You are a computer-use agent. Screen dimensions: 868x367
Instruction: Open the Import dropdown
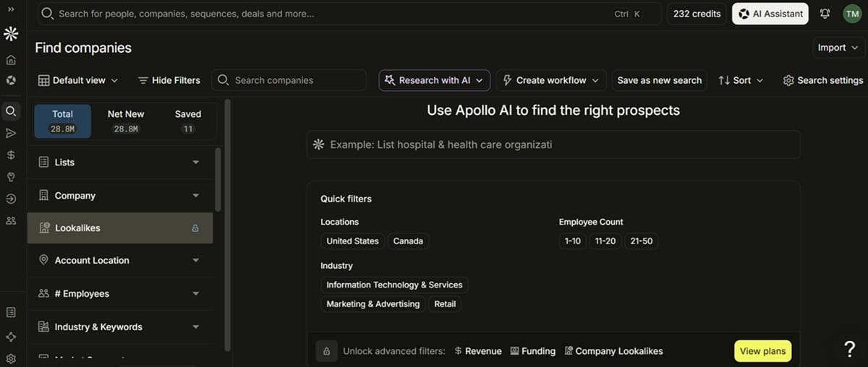(x=838, y=48)
